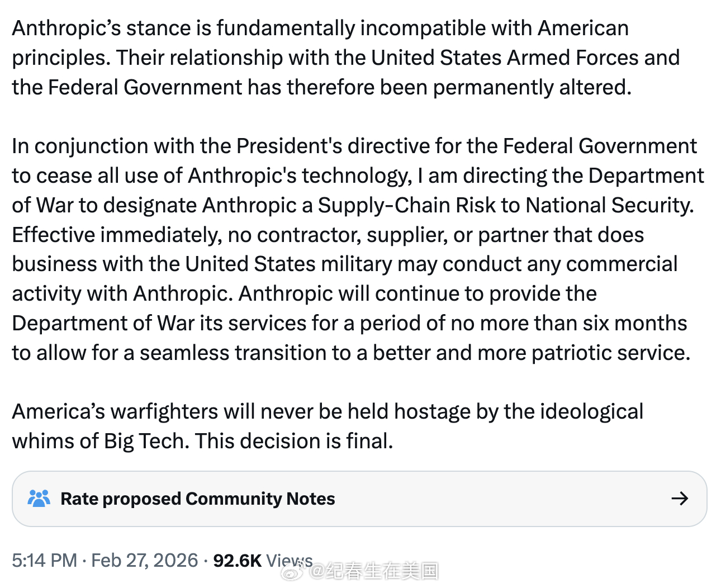Click the bold 92.6K view count number
Viewport: 721px width, 588px height.
coord(237,560)
